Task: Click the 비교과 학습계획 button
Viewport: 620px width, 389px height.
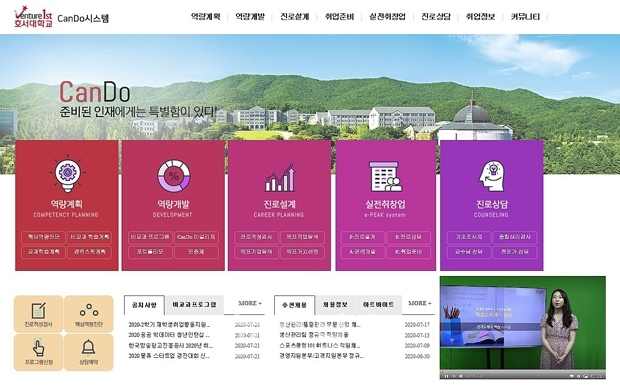Action: pyautogui.click(x=90, y=237)
